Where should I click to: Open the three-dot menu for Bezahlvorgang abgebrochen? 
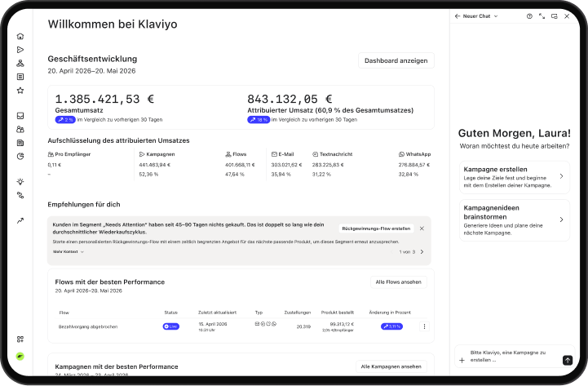pos(424,326)
